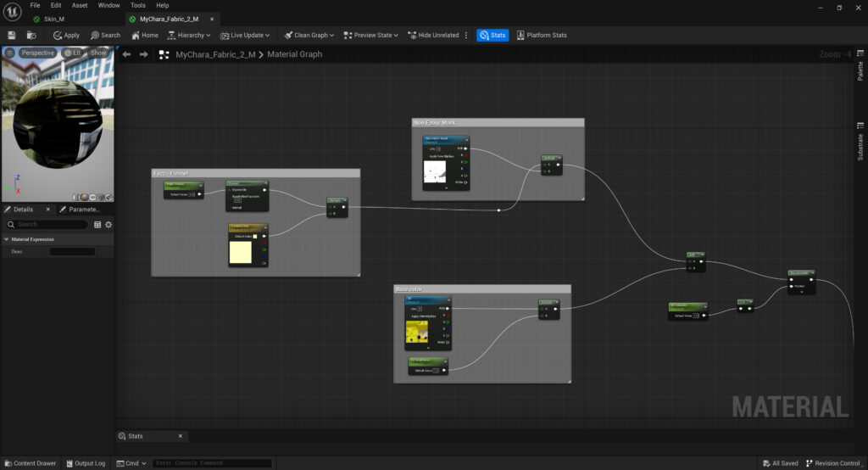Open the viewport hamburger options menu
Image resolution: width=868 pixels, height=470 pixels.
(9, 53)
